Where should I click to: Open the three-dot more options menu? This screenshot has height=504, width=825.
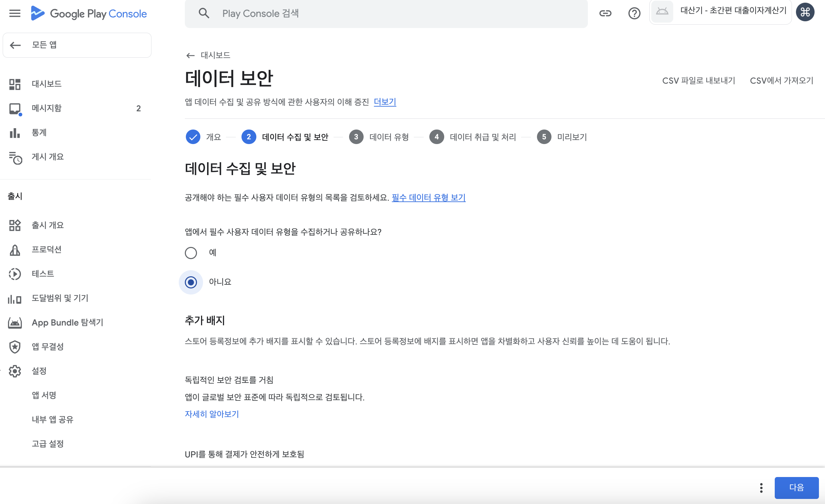click(761, 487)
